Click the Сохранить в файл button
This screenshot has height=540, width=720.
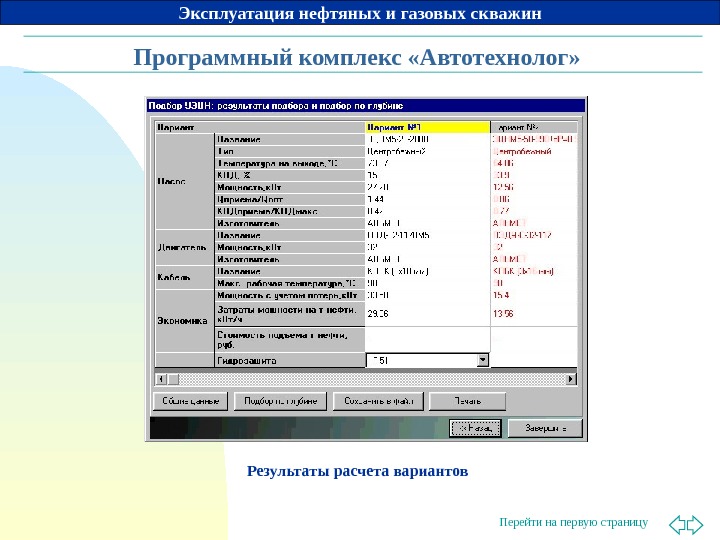pyautogui.click(x=378, y=401)
